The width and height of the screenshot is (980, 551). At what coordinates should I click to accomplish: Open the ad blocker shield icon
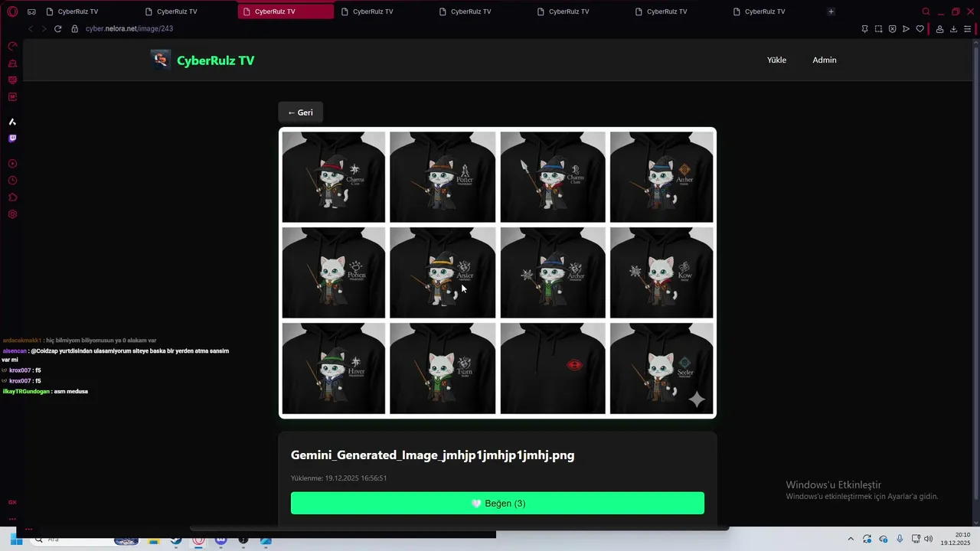click(892, 29)
